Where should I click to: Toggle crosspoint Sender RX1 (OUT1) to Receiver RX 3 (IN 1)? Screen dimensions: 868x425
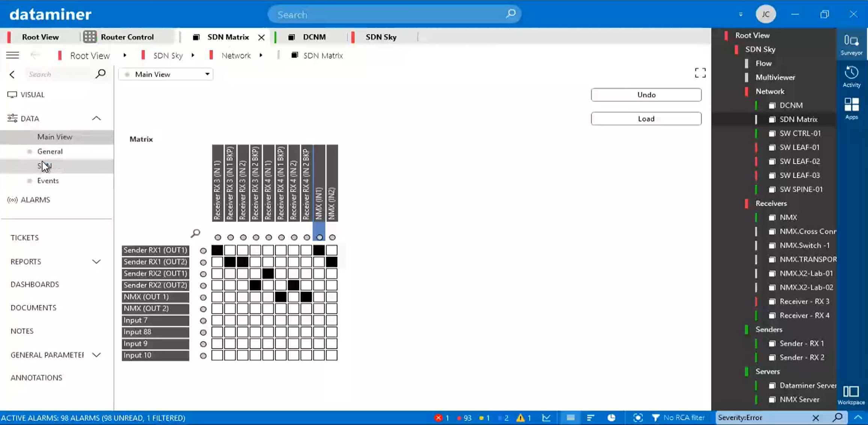tap(217, 250)
